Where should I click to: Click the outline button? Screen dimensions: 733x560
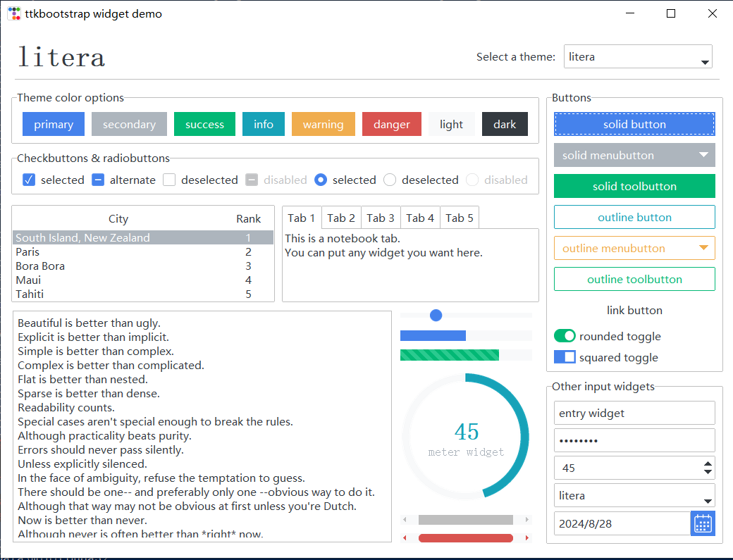(x=634, y=217)
